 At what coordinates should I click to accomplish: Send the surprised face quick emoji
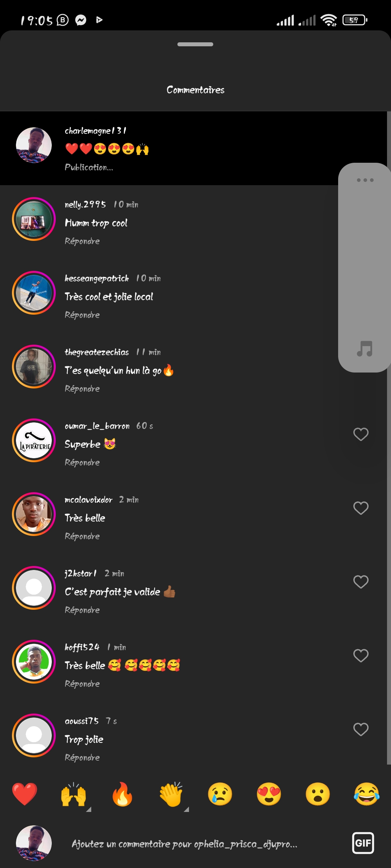(x=318, y=794)
